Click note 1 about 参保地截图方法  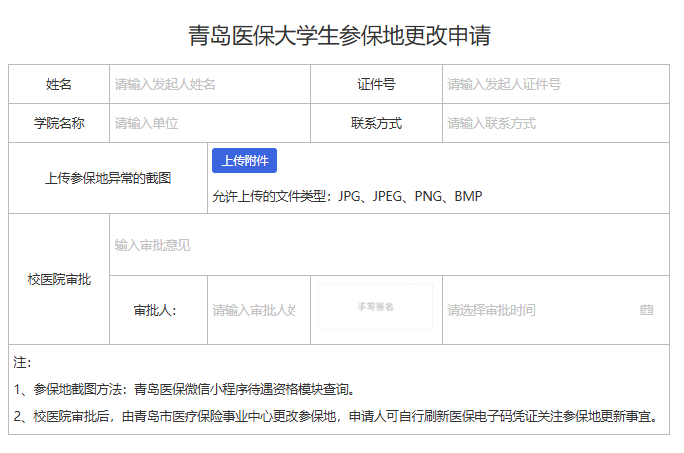(x=184, y=389)
